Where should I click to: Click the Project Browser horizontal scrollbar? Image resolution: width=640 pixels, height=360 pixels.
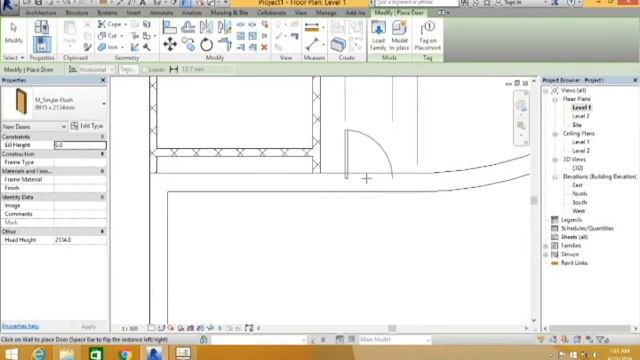pos(590,329)
